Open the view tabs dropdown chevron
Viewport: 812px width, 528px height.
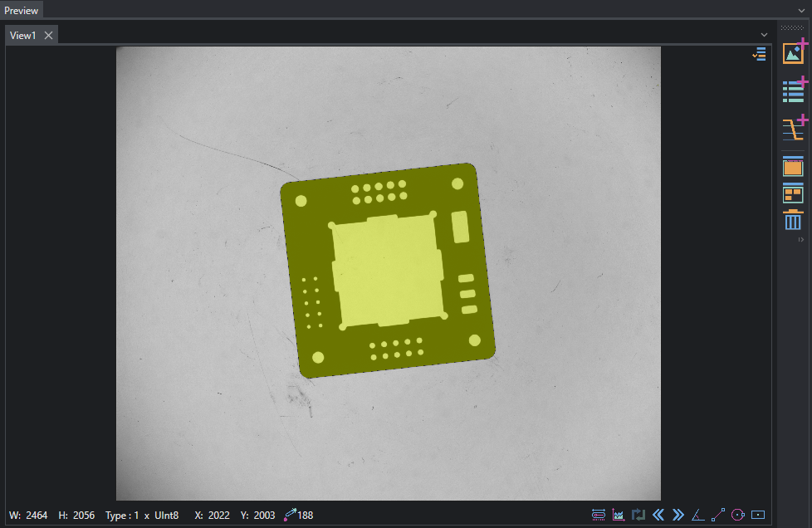tap(765, 35)
